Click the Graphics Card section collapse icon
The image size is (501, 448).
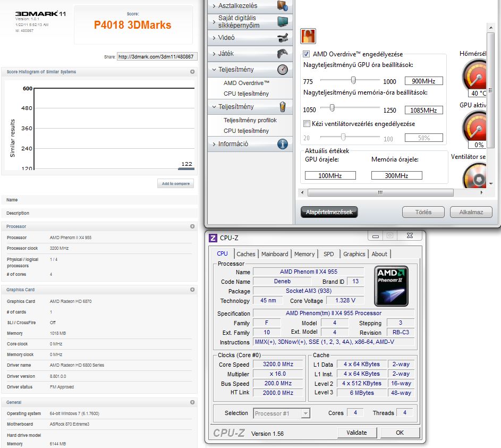pos(192,290)
